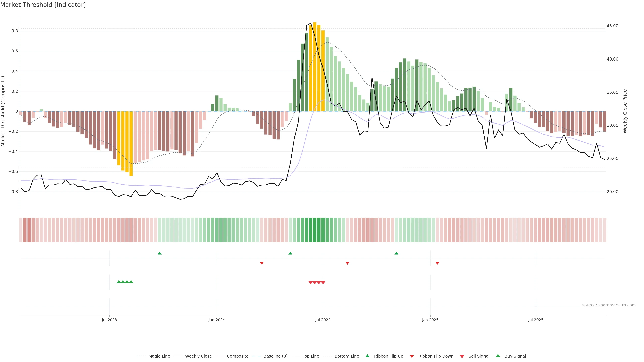This screenshot has height=362, width=644.
Task: Click the last red sell signal triangle near Jul 2024
Action: pyautogui.click(x=323, y=283)
